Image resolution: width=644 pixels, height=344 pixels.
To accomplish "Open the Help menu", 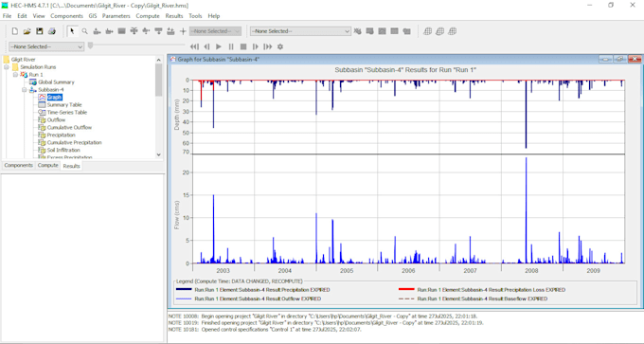I will pos(214,16).
